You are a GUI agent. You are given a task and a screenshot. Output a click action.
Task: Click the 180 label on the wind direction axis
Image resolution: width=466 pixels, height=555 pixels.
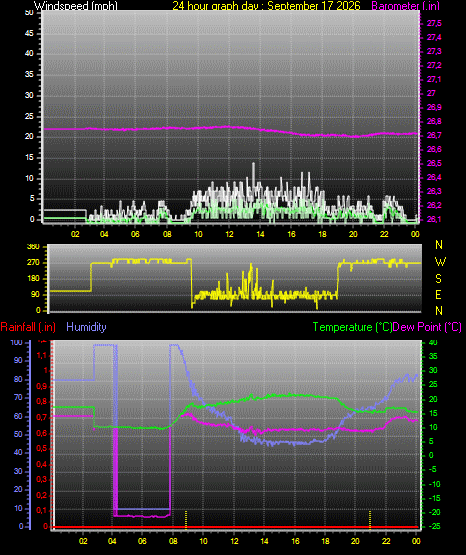click(x=33, y=279)
